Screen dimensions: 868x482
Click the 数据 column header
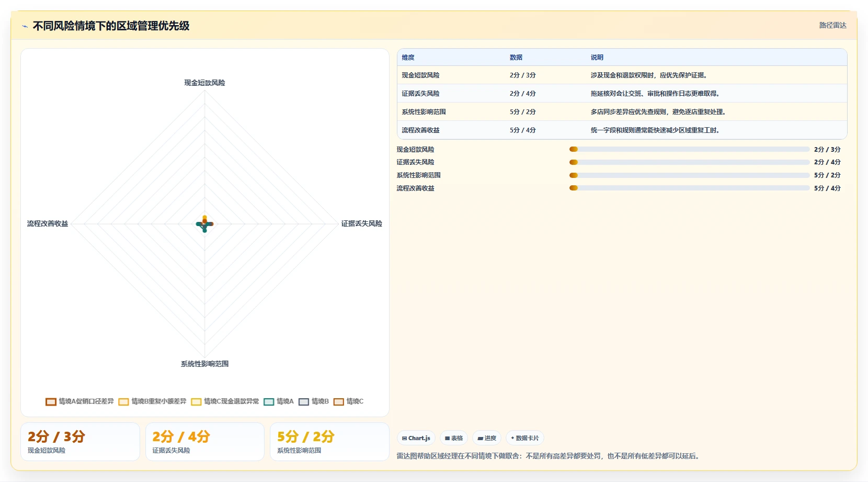(516, 58)
